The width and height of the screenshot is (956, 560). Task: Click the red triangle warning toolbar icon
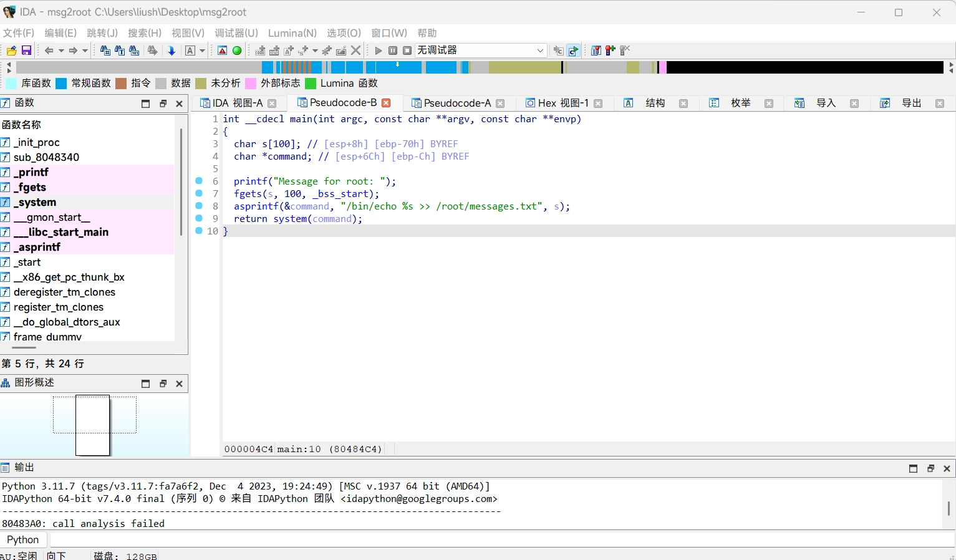[222, 51]
